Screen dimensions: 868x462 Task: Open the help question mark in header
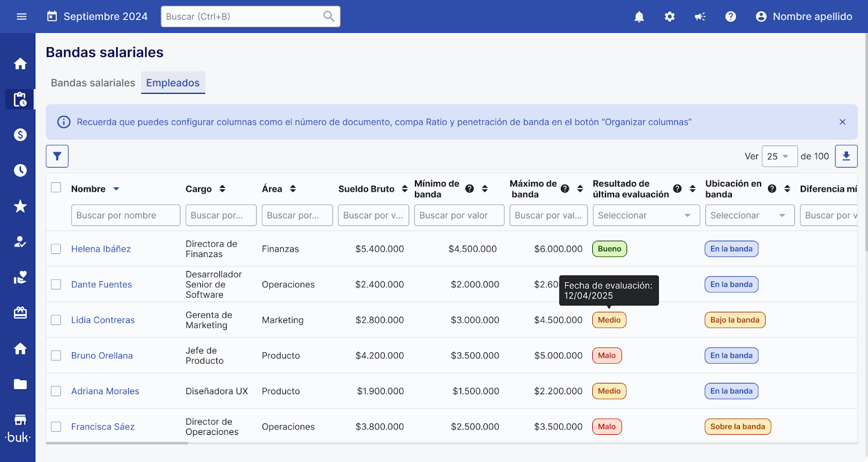(x=730, y=17)
